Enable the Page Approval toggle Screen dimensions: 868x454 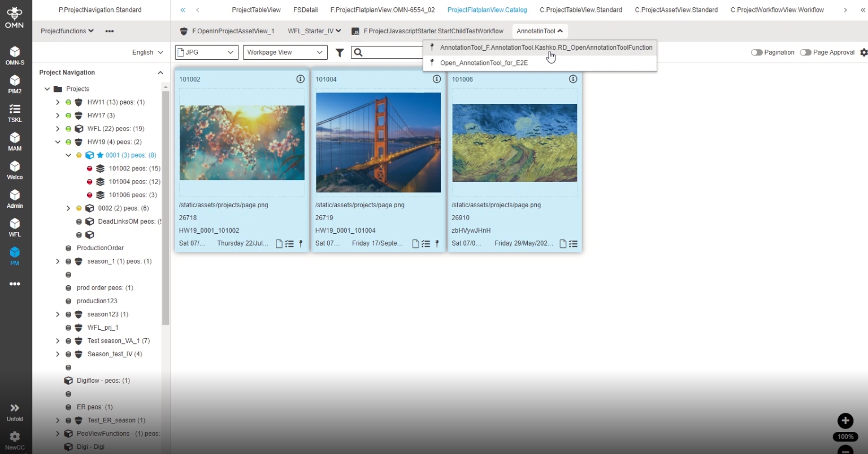(805, 53)
